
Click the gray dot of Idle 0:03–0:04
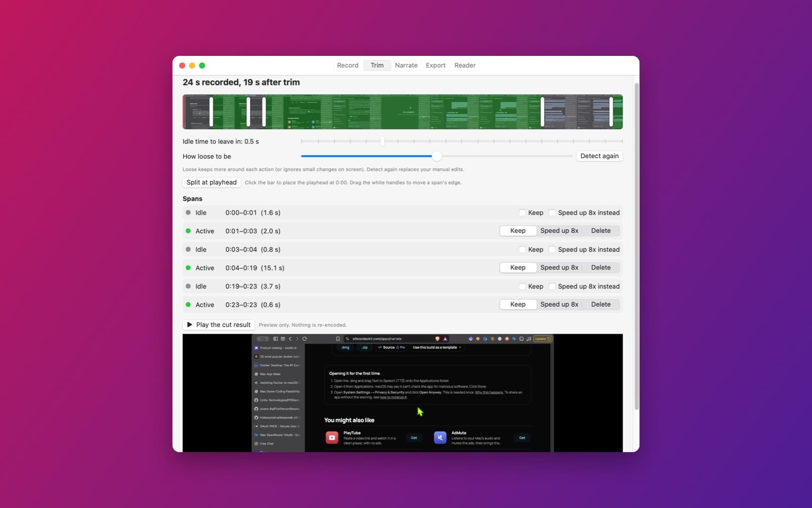188,249
